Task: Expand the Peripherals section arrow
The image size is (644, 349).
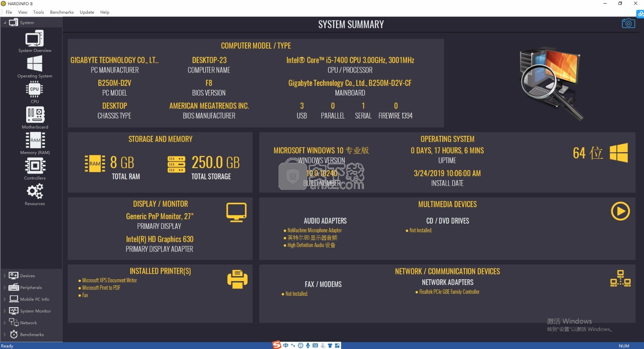Action: coord(5,287)
